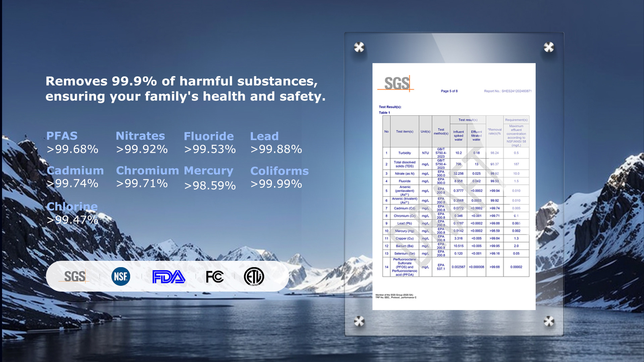Click the blue NSF certification logo
This screenshot has width=644, height=362.
coord(121,277)
